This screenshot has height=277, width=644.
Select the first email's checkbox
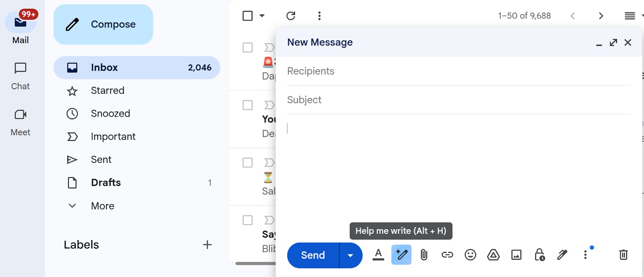pos(248,48)
